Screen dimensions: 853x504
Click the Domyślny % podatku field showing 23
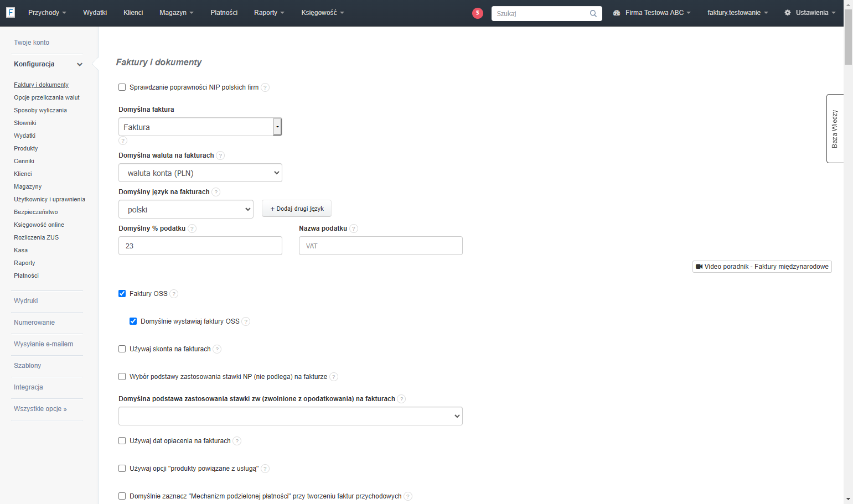coord(200,246)
